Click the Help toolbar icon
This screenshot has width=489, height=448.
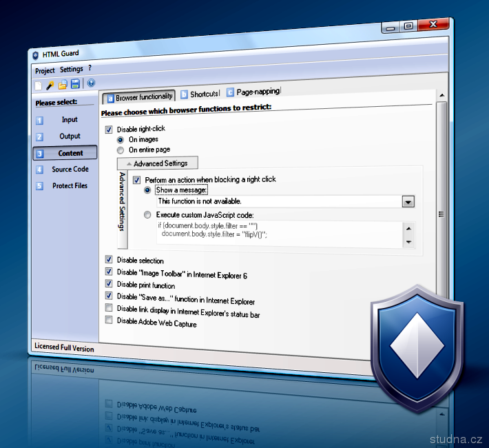(91, 83)
